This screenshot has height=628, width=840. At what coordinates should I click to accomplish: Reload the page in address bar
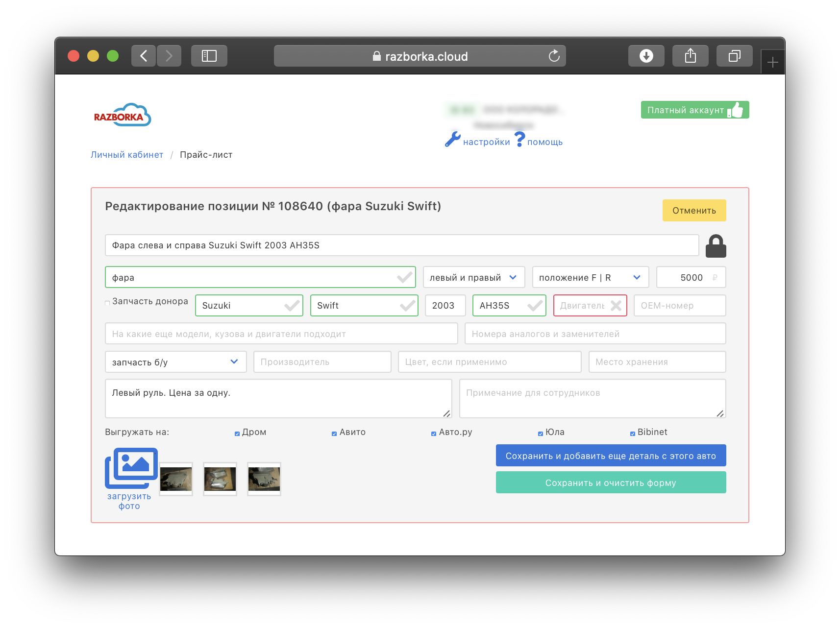coord(554,56)
